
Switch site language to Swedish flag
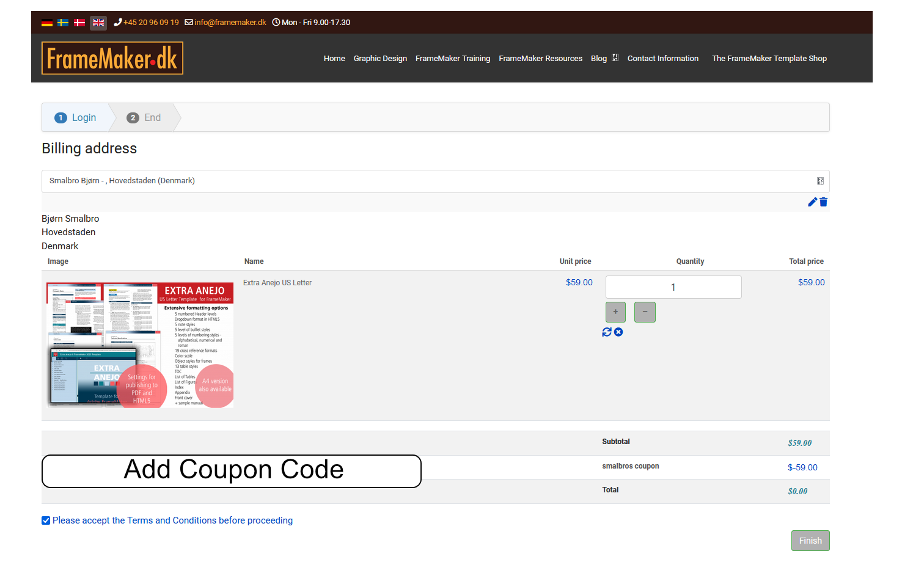pos(63,23)
